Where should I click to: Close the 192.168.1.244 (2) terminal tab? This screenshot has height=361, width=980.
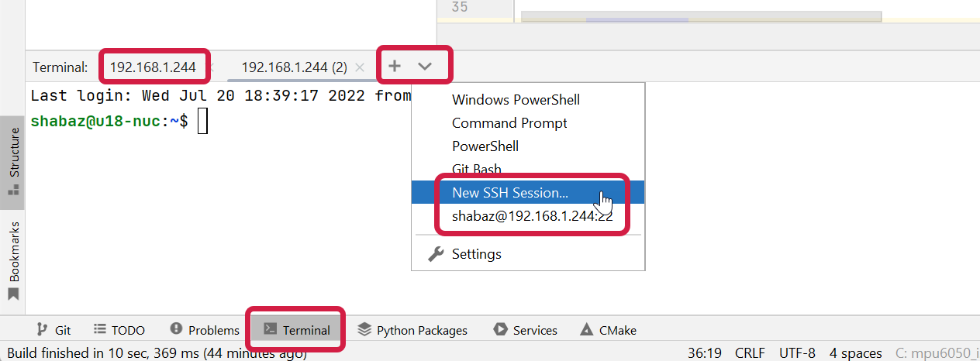point(359,67)
